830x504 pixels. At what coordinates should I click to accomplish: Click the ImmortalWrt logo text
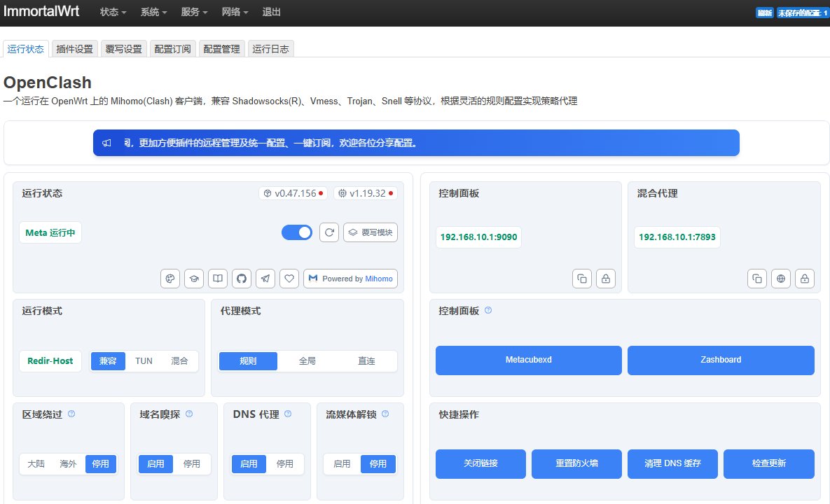41,11
